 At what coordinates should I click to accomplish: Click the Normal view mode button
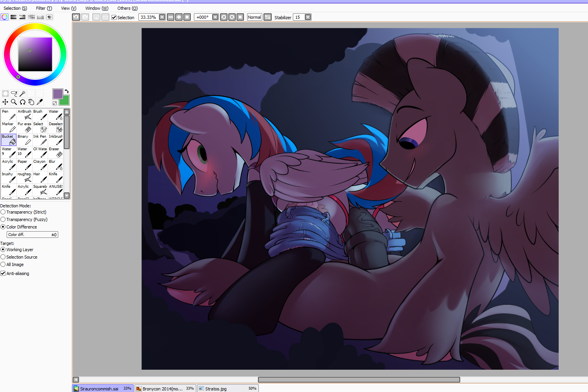(255, 17)
